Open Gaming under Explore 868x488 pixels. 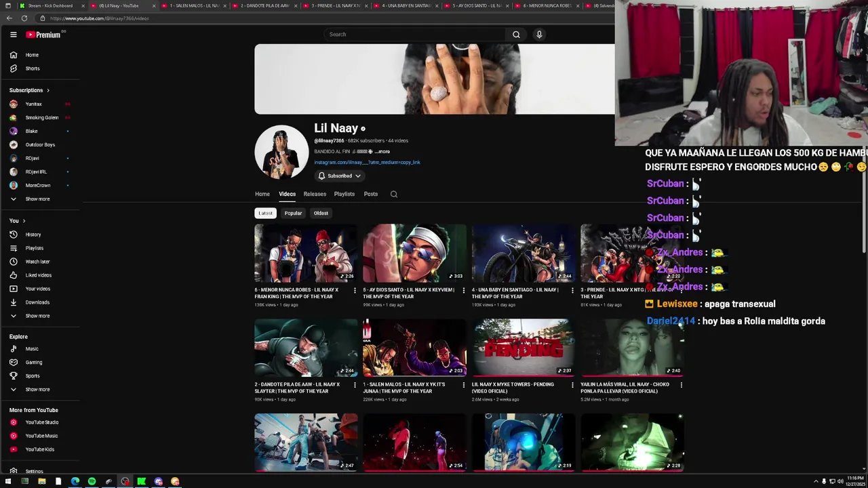[x=41, y=363]
